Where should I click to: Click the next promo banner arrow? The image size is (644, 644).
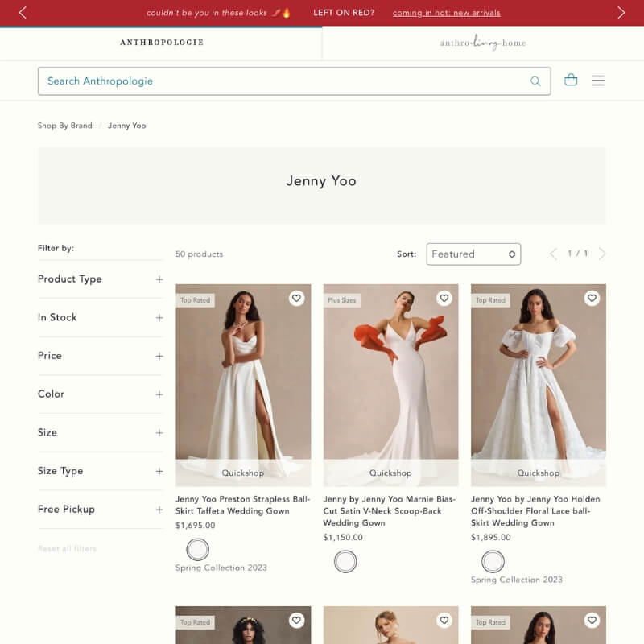coord(621,13)
